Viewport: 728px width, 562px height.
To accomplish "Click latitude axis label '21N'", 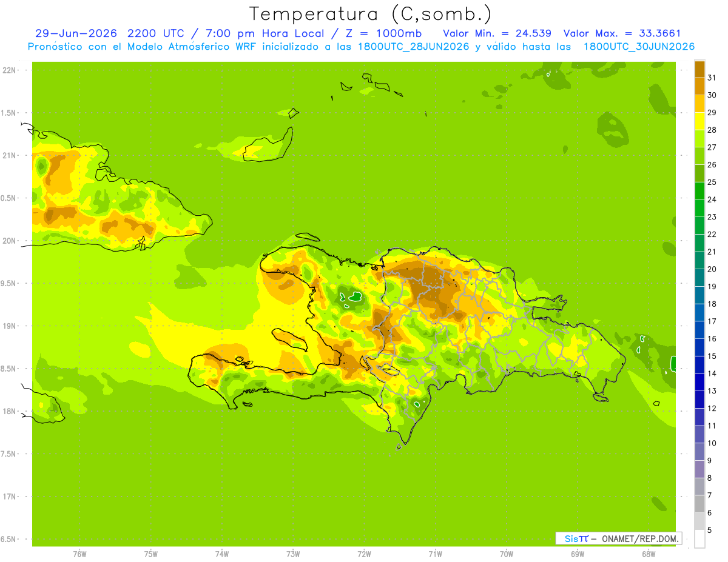I will pos(9,155).
